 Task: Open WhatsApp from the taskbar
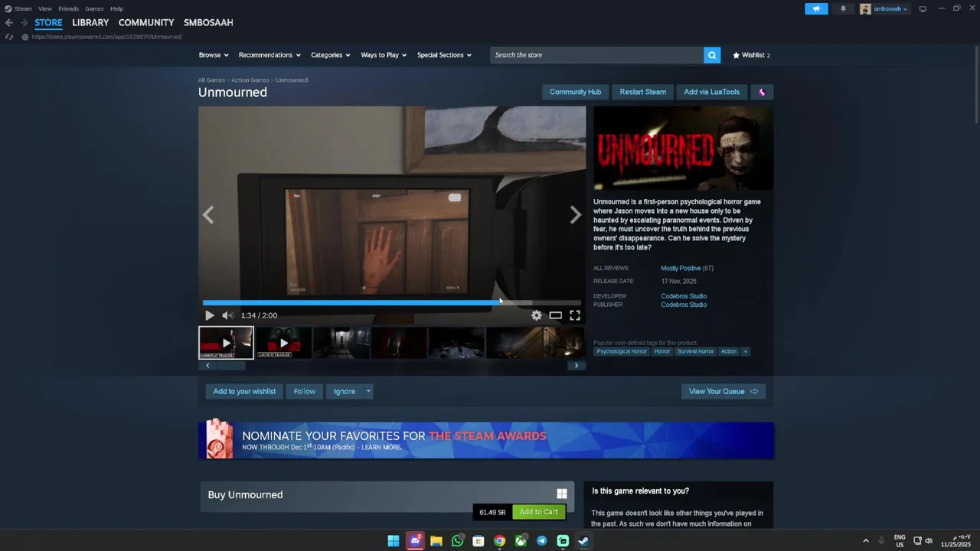click(457, 541)
